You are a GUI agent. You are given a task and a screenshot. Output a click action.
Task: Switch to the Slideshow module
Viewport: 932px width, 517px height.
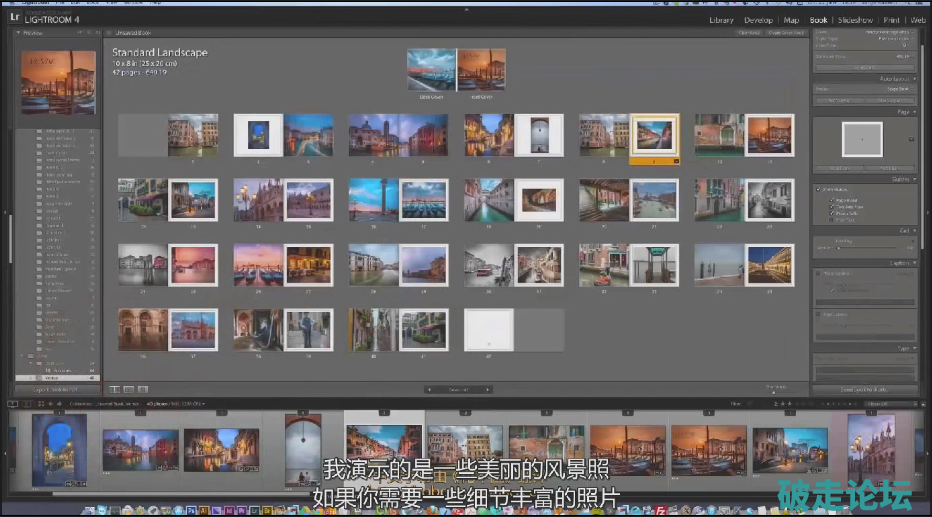pyautogui.click(x=857, y=20)
